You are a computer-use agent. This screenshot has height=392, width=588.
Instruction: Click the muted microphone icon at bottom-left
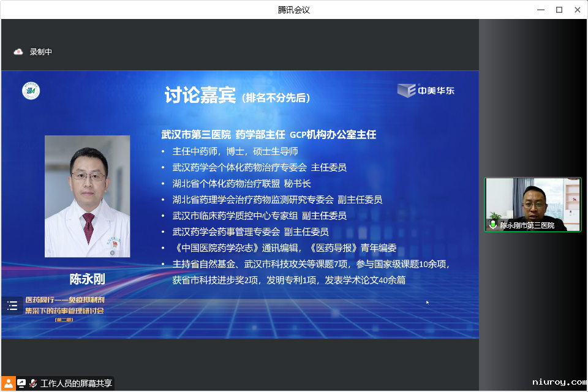click(x=33, y=383)
